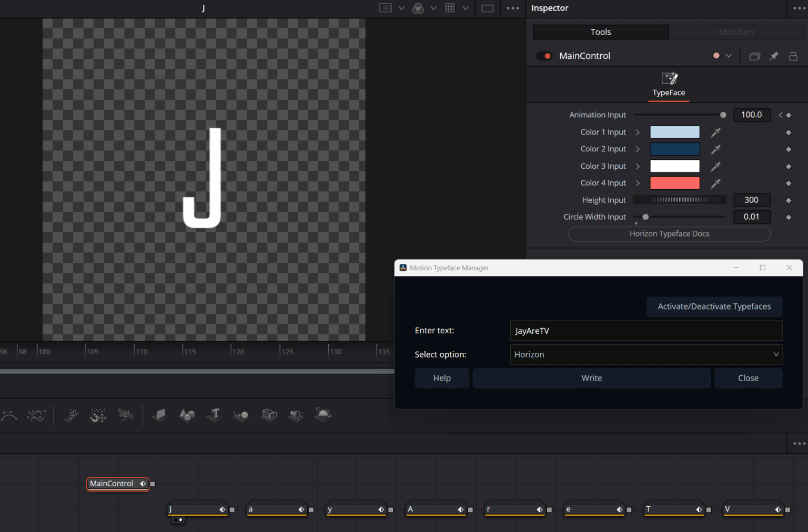The height and width of the screenshot is (532, 808).
Task: Click Help in Motion Typeface Manager
Action: 442,378
